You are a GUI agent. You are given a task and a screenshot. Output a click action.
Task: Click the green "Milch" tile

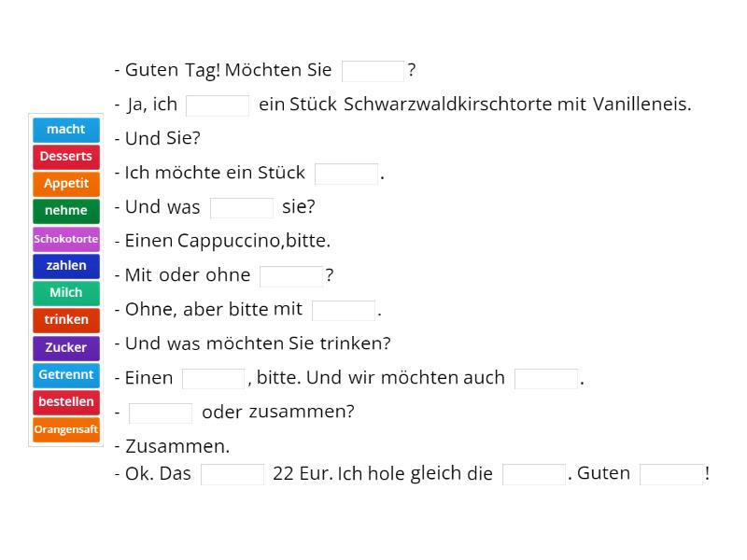pyautogui.click(x=65, y=293)
